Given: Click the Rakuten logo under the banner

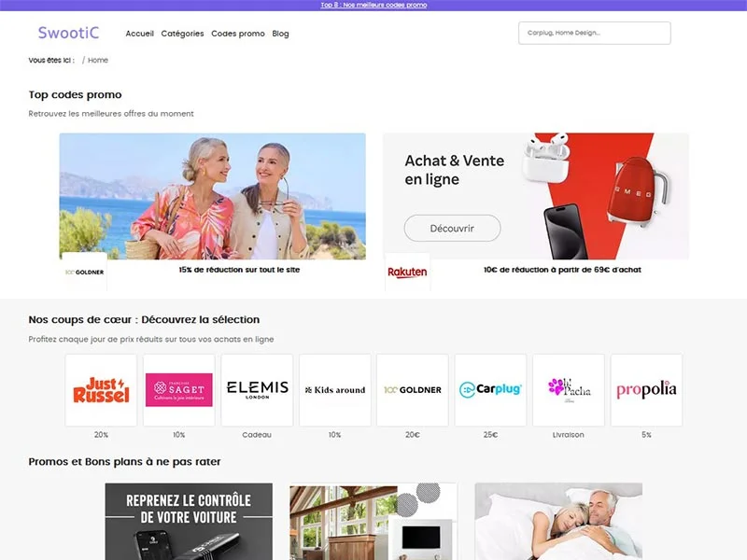Looking at the screenshot, I should 407,272.
